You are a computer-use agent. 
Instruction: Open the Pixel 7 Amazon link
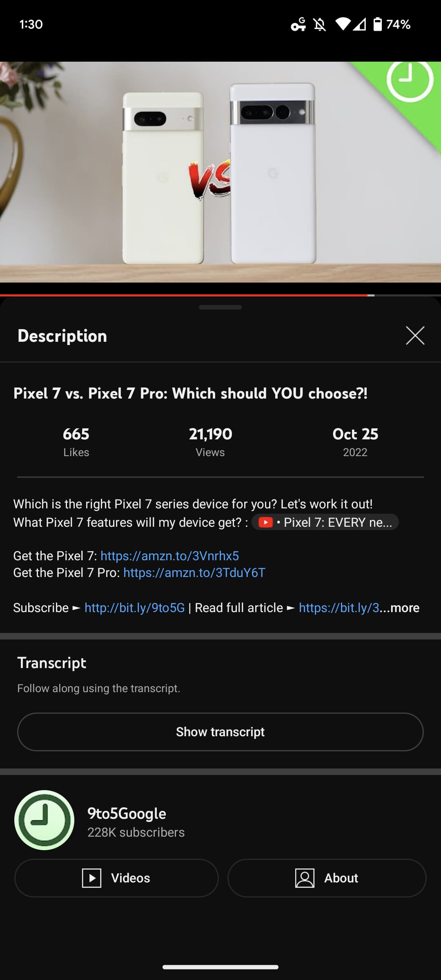coord(169,556)
